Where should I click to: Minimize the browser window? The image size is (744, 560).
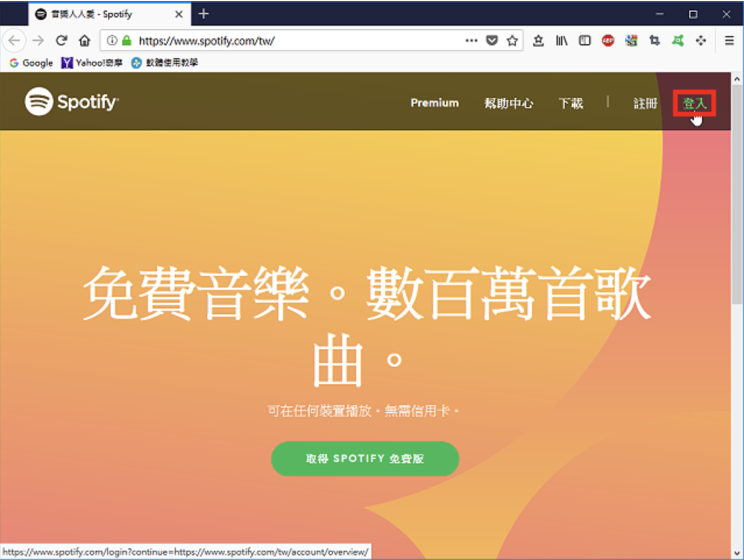660,14
